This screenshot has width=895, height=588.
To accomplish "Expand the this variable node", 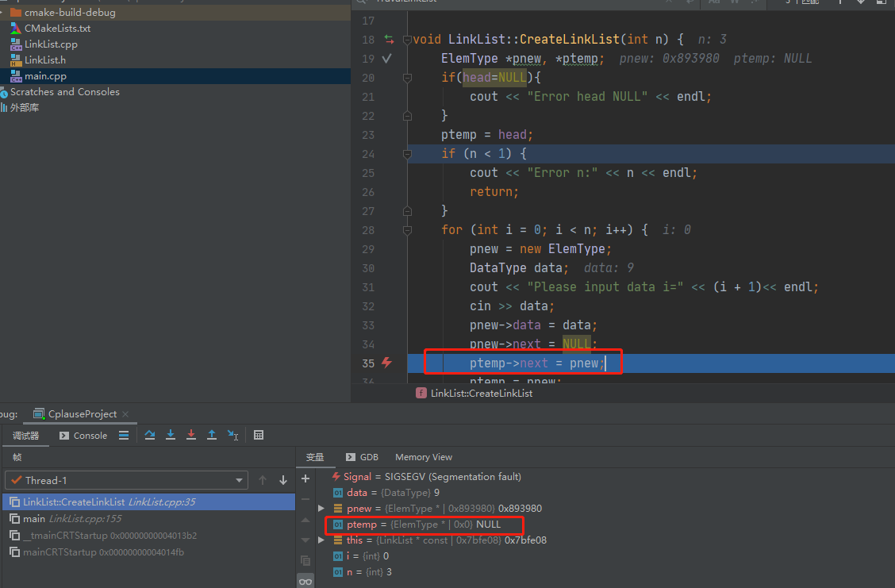I will [321, 540].
